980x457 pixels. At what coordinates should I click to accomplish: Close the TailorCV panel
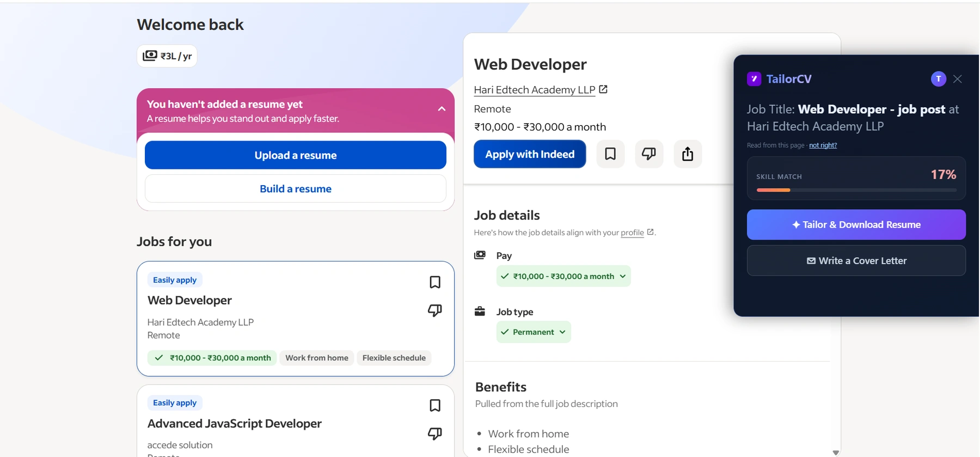click(x=958, y=79)
